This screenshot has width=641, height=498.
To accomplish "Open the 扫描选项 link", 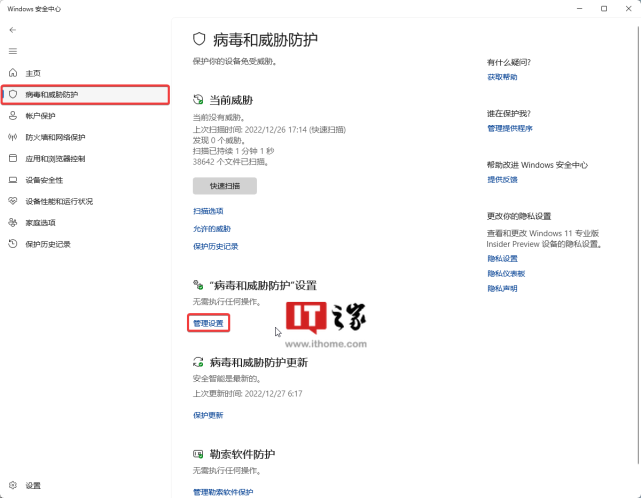I will click(208, 211).
